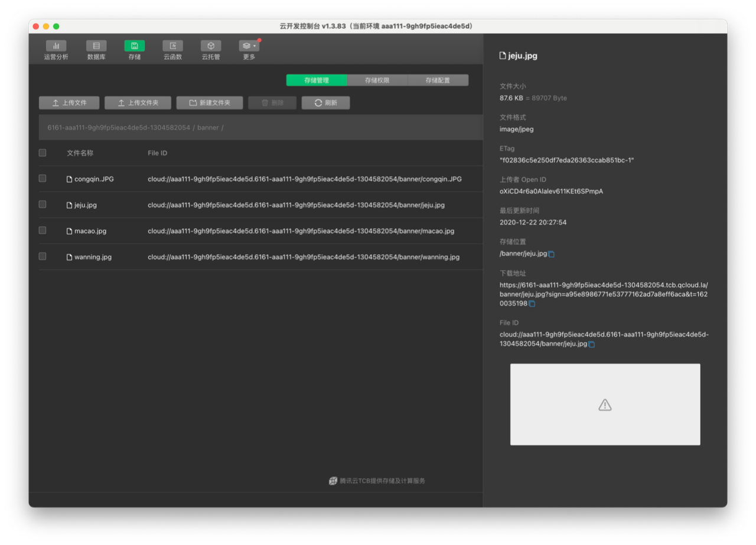Viewport: 756px width, 545px height.
Task: Check the box for jeju.jpg row
Action: pos(43,204)
